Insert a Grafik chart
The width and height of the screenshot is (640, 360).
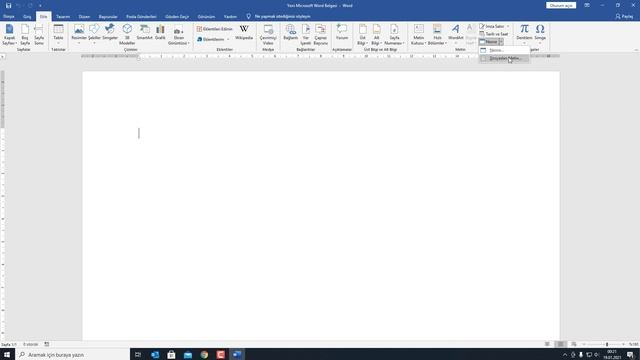[160, 33]
